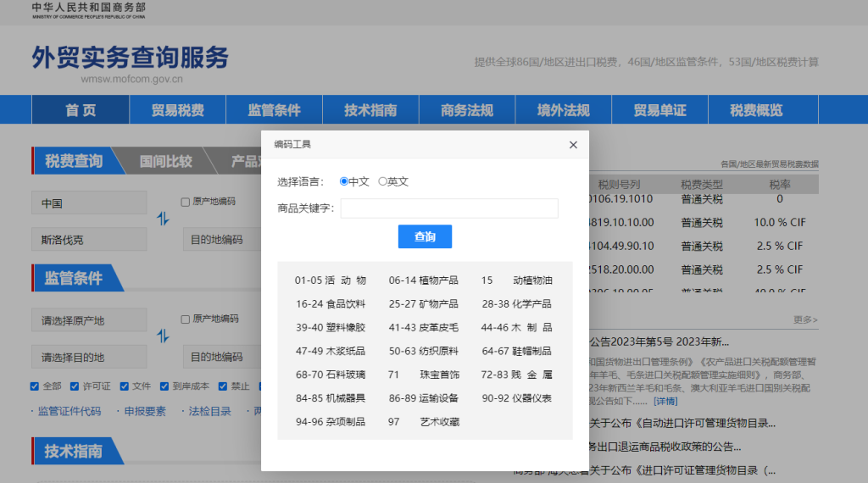Click the 中华人民共和国商务部 header logo

click(x=88, y=10)
